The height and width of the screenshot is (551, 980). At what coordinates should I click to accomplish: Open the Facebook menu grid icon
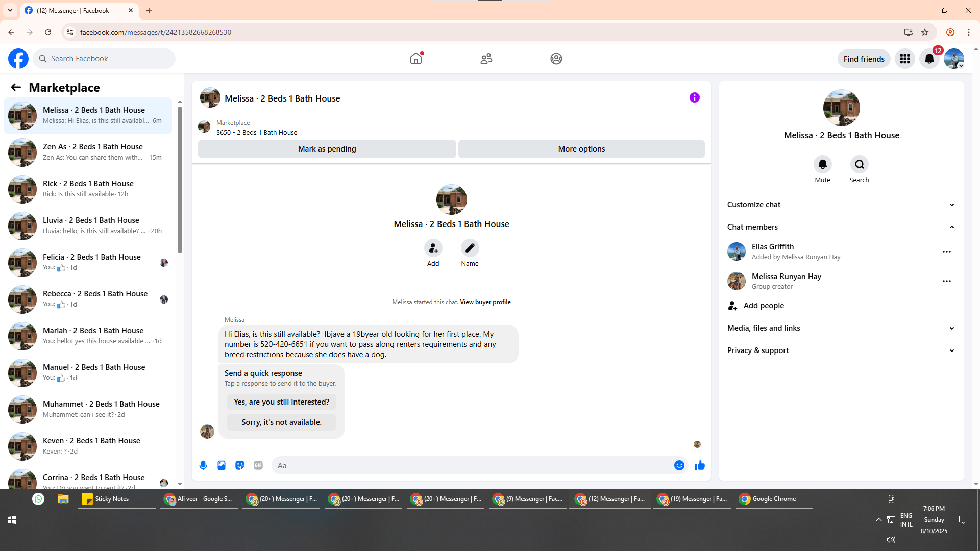(x=905, y=59)
